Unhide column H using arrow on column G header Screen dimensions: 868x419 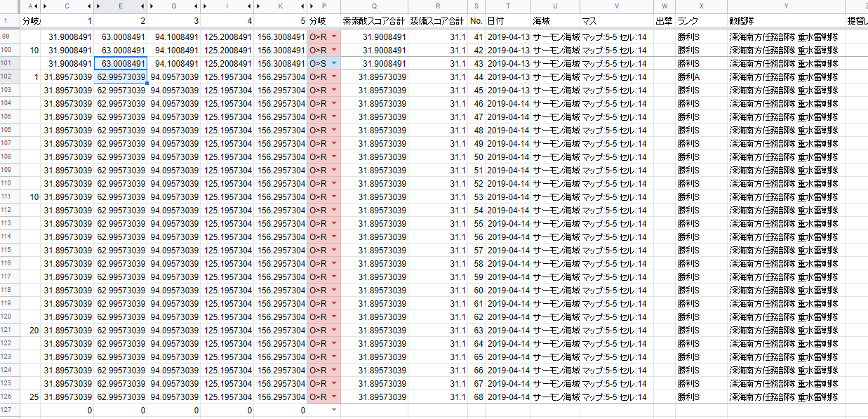tap(196, 6)
